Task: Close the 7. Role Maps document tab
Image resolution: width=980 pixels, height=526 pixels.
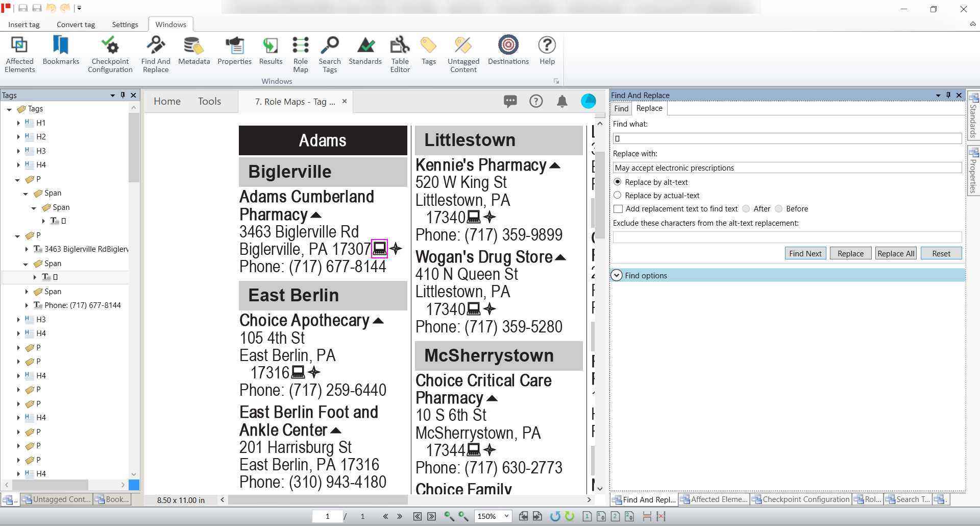Action: click(x=345, y=101)
